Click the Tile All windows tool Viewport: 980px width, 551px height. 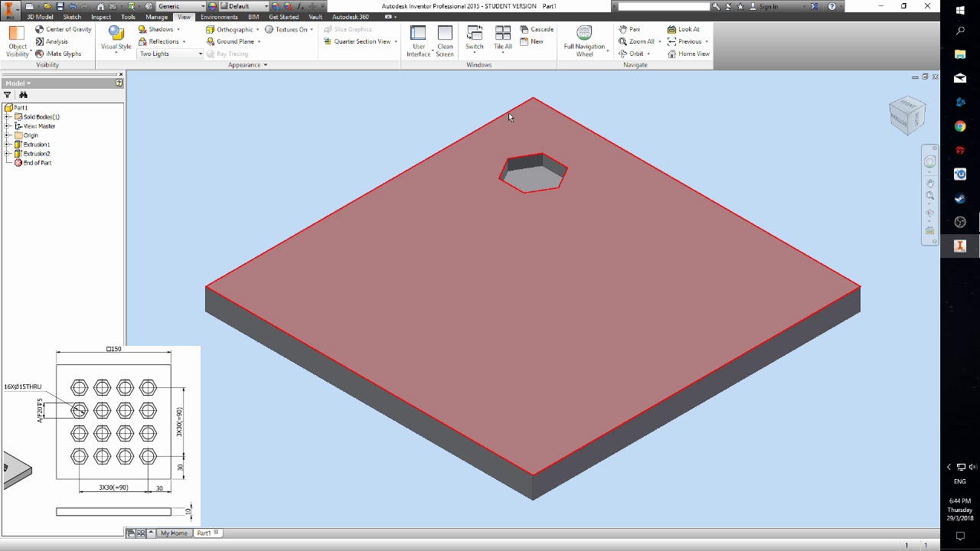coord(502,38)
